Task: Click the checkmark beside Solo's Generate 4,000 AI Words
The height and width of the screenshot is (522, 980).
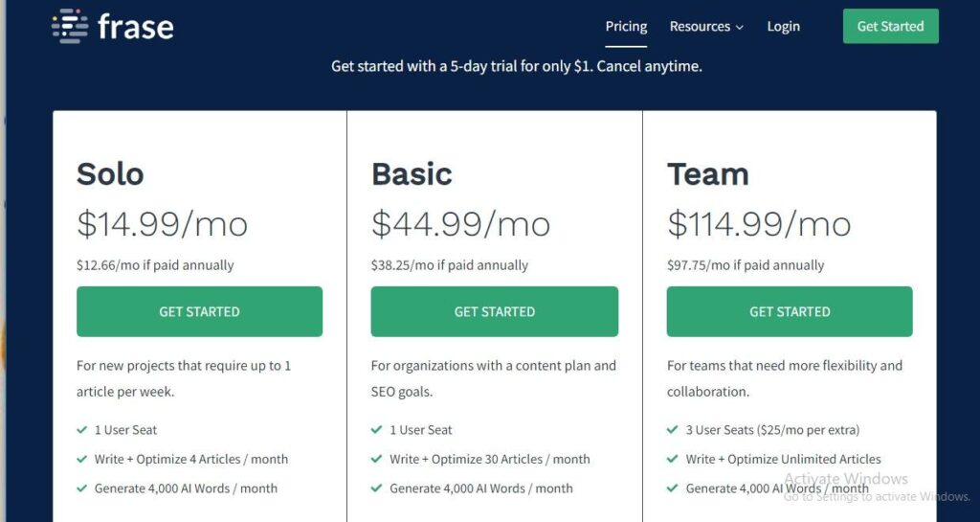Action: click(82, 488)
